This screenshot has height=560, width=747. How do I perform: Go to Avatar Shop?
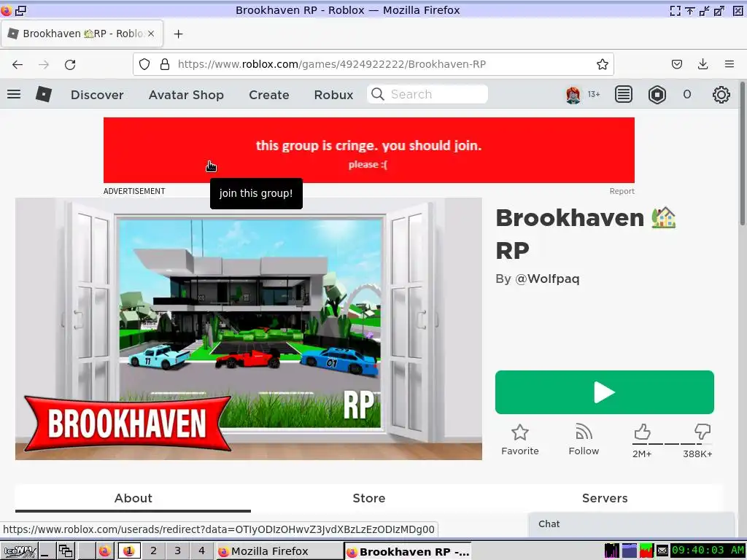186,95
